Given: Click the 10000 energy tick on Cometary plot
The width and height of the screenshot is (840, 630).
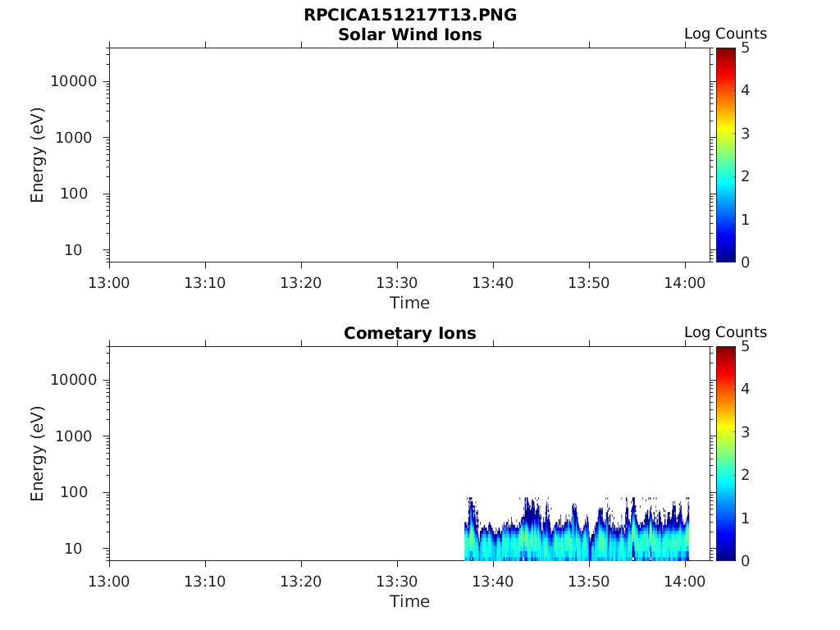Looking at the screenshot, I should click(x=74, y=380).
